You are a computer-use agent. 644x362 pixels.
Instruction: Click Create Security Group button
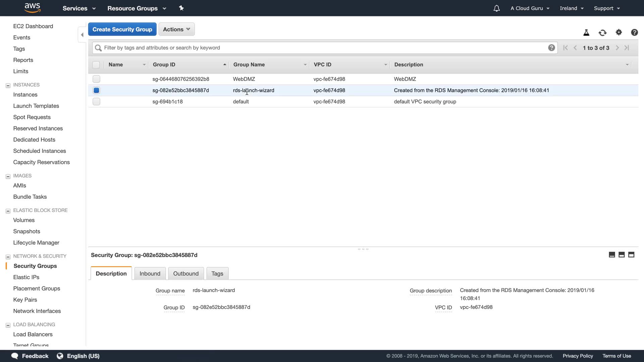pyautogui.click(x=122, y=29)
